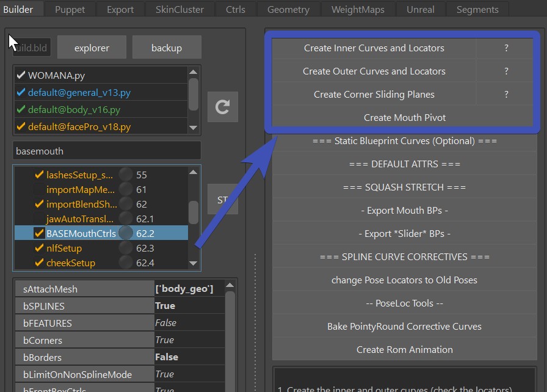Uncheck the lashesSetup function checkbox
Viewport: 547px width, 392px height.
click(x=39, y=175)
